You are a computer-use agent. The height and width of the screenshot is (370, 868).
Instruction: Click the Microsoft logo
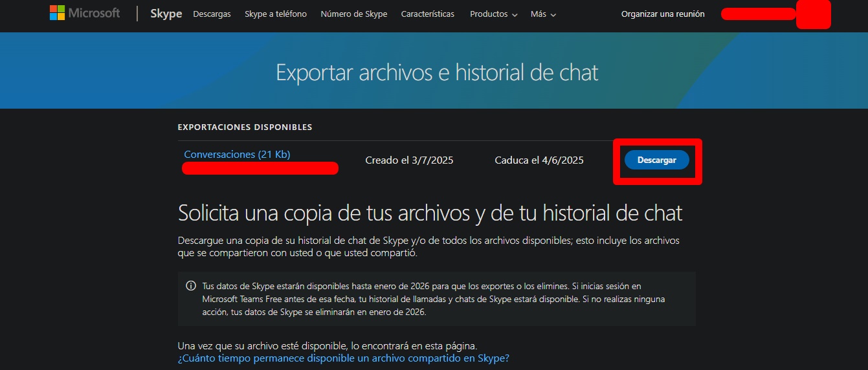(85, 13)
